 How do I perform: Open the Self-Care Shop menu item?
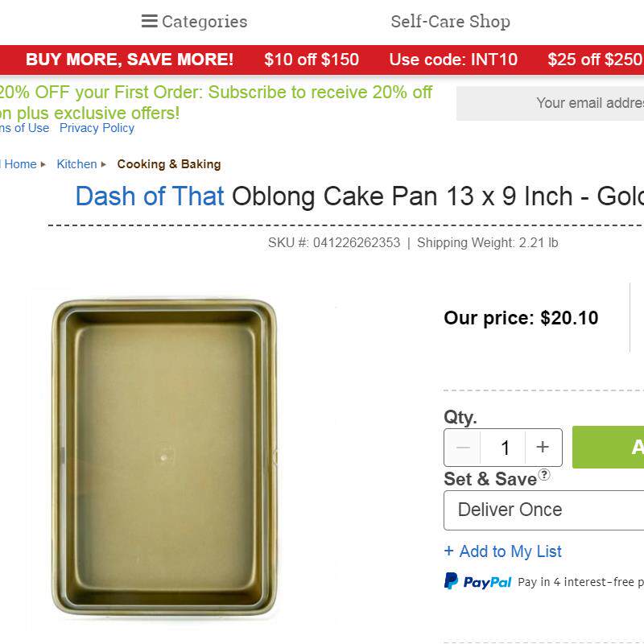coord(450,22)
